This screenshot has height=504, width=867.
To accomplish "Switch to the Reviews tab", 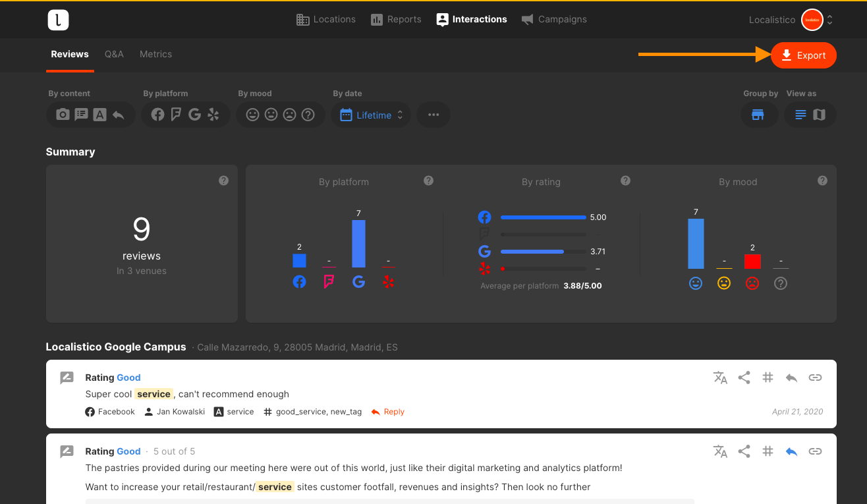I will click(70, 54).
